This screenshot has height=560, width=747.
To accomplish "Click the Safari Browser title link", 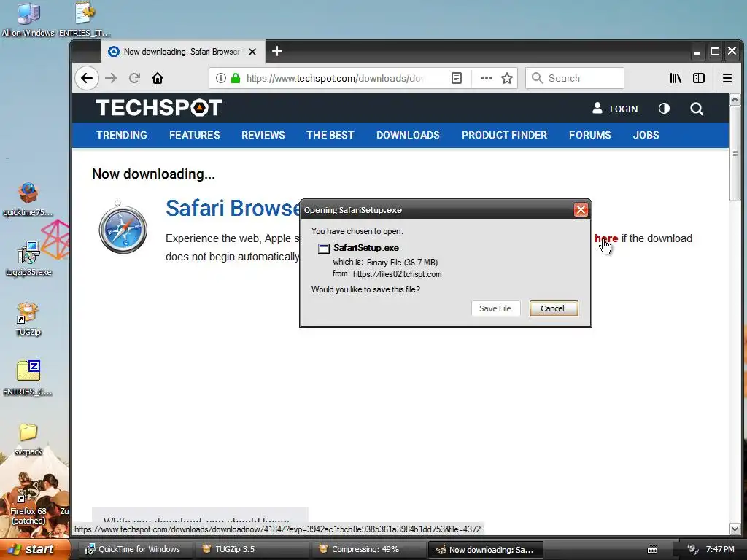I will point(233,208).
